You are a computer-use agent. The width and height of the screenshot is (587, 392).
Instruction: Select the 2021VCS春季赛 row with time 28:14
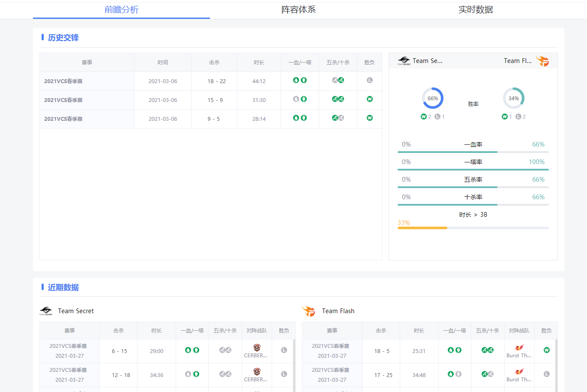(x=210, y=119)
